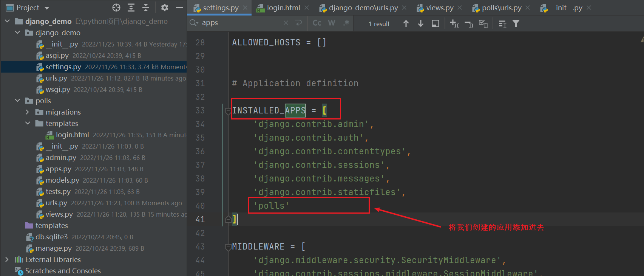Viewport: 644px width, 276px height.
Task: Fold the INSTALLED_APPS list at line 33
Action: click(228, 111)
